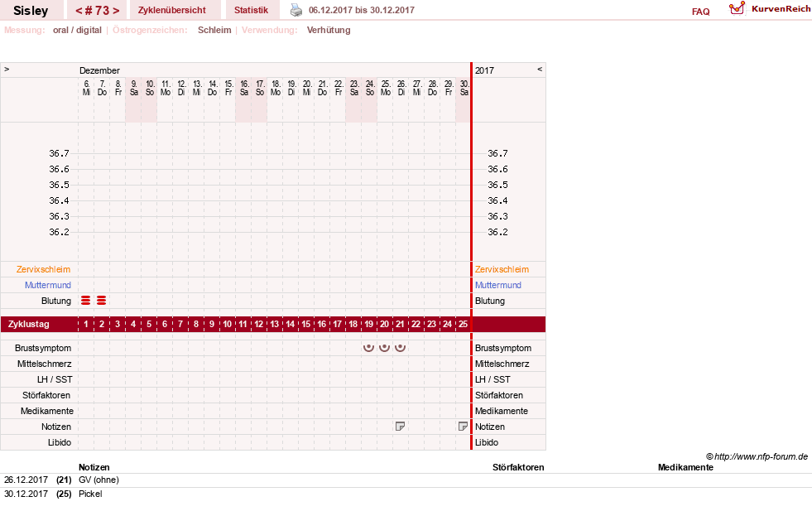This screenshot has width=812, height=516.
Task: Click the left Notizen row label
Action: pos(56,427)
